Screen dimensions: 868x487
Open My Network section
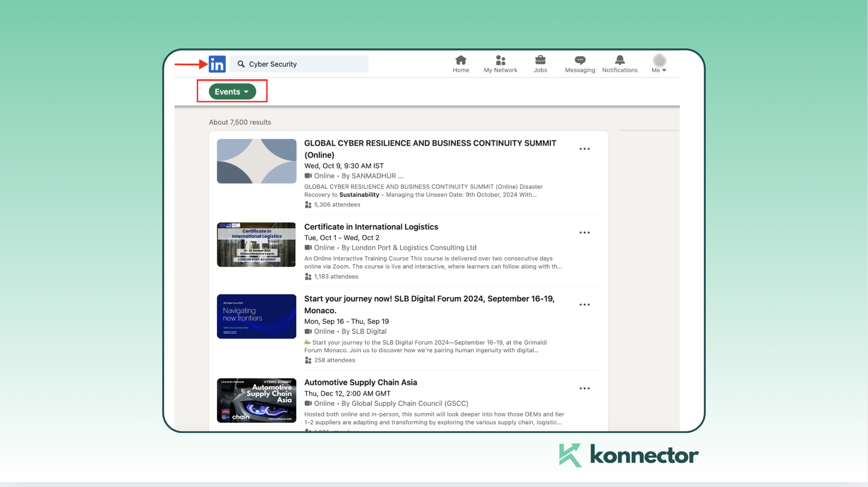[500, 63]
